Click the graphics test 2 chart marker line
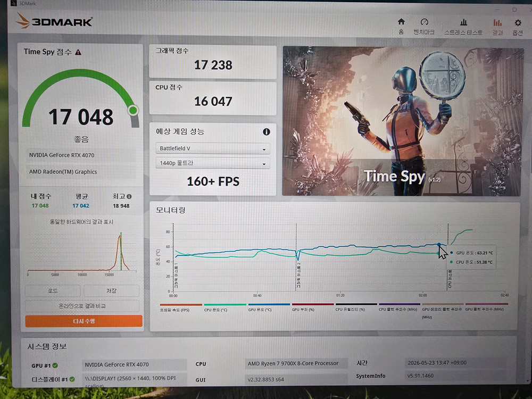 (296, 257)
